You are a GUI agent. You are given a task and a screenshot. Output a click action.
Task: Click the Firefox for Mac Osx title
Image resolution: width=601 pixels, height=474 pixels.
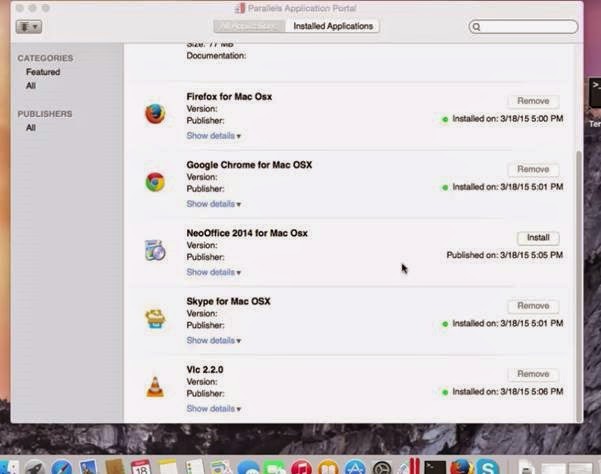pyautogui.click(x=229, y=97)
